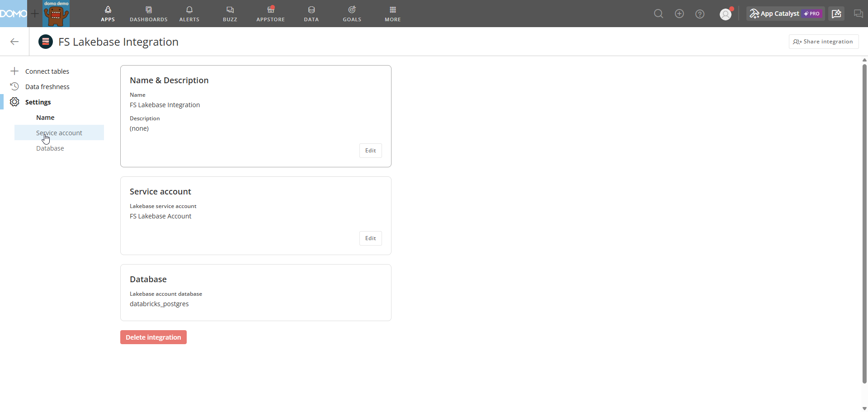The width and height of the screenshot is (868, 412).
Task: Edit the Service account card
Action: [x=371, y=238]
